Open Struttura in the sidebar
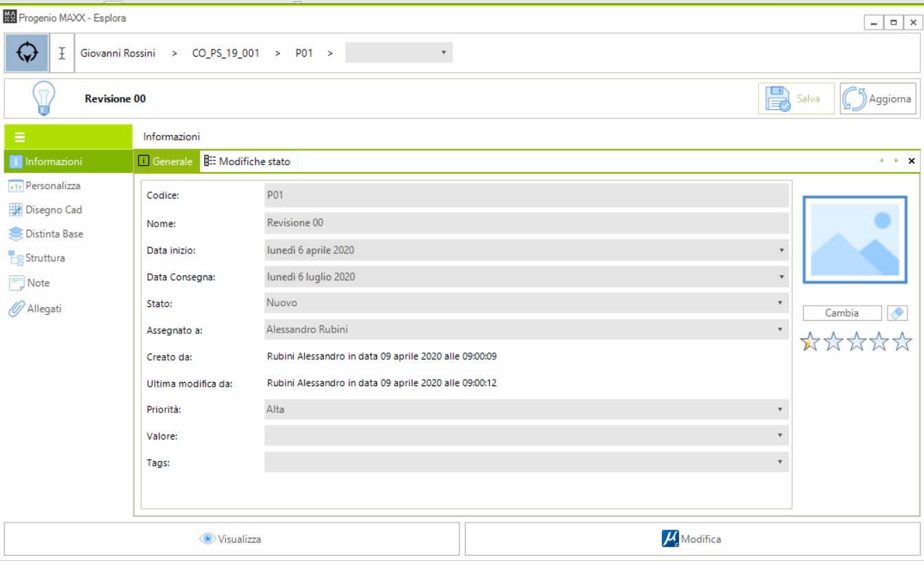The height and width of the screenshot is (561, 924). (67, 258)
